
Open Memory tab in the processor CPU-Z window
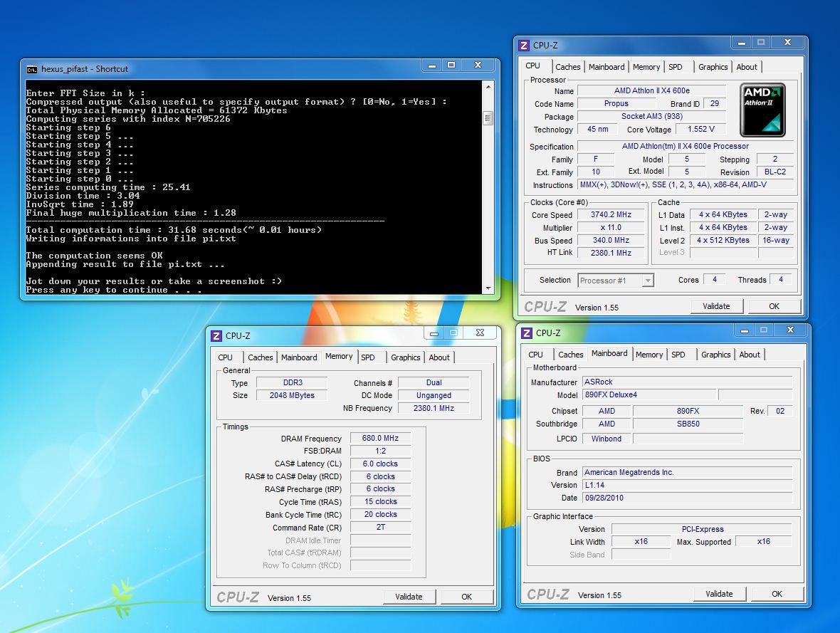click(646, 67)
